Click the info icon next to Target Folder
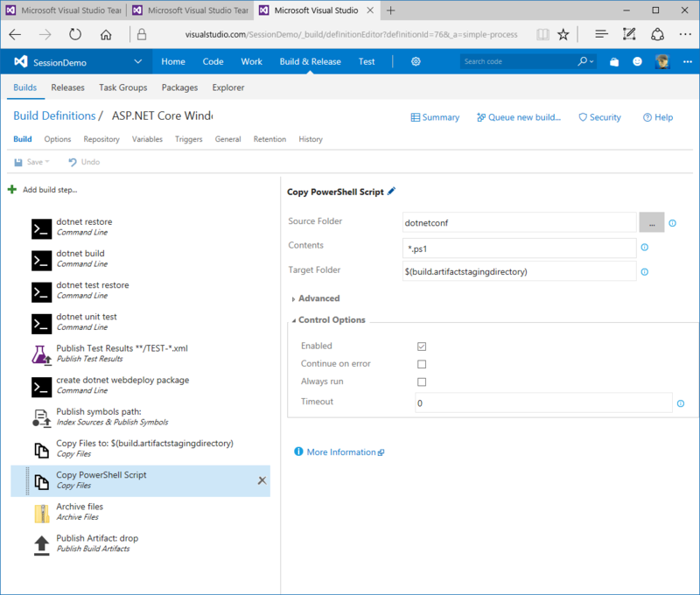This screenshot has height=595, width=700. tap(645, 272)
